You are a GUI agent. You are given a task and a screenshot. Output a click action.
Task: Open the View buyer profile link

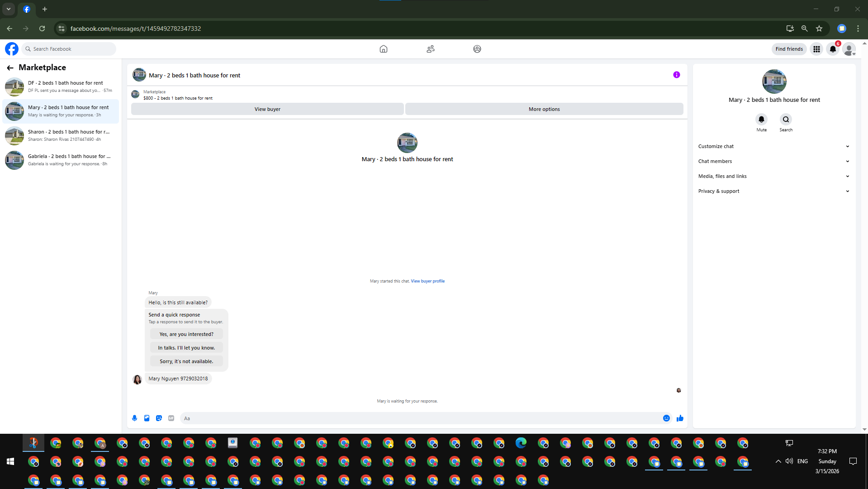[427, 281]
